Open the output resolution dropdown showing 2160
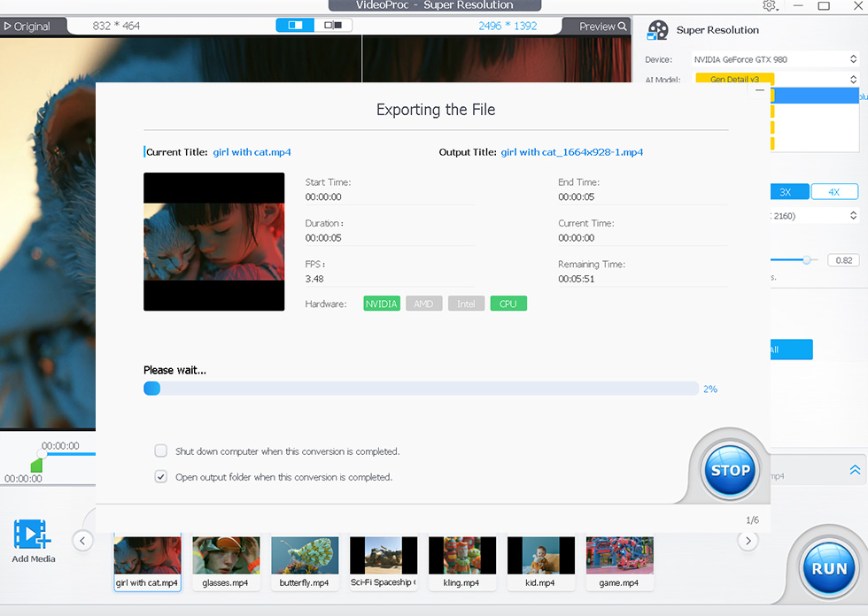 tap(815, 216)
